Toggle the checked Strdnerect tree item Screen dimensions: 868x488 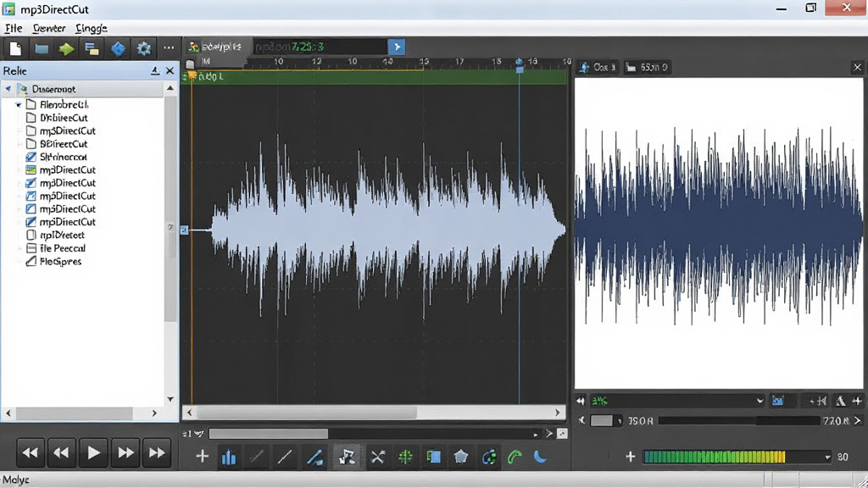[x=31, y=157]
